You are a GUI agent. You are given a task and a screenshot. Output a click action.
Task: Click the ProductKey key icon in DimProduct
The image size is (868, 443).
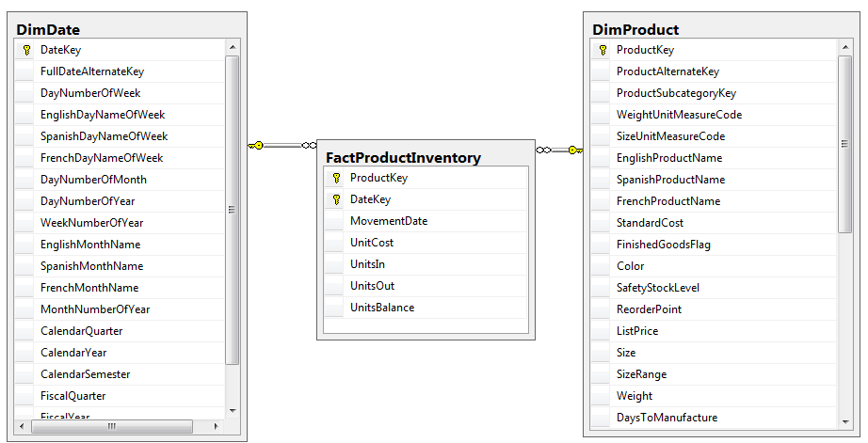click(x=603, y=50)
